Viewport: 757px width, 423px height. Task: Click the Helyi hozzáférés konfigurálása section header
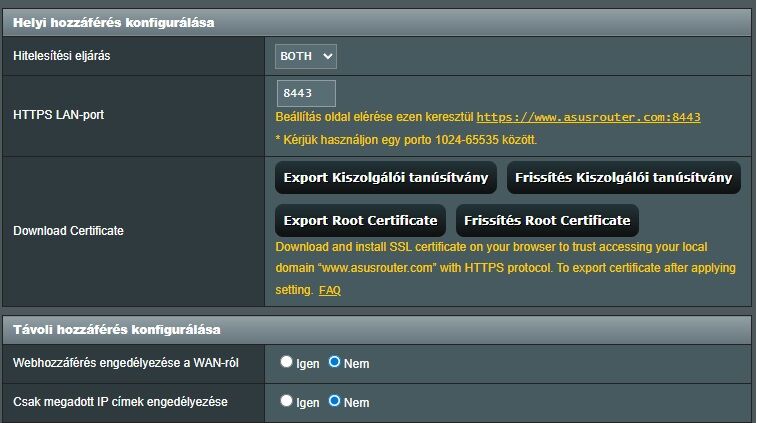click(113, 22)
